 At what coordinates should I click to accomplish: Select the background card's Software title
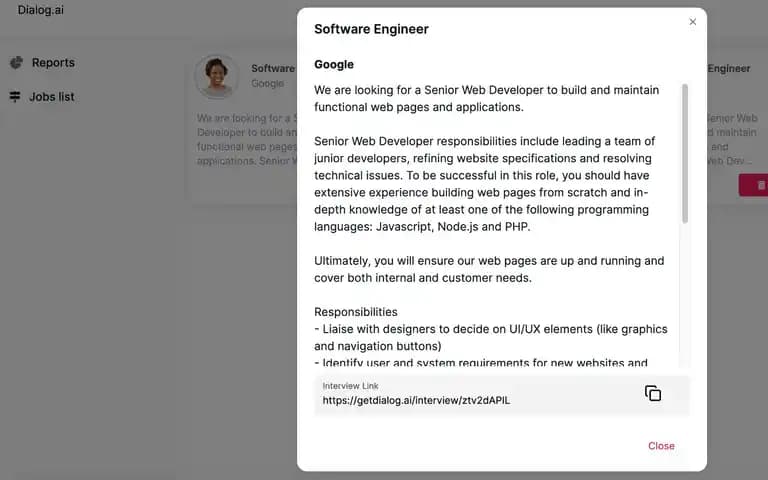point(273,69)
